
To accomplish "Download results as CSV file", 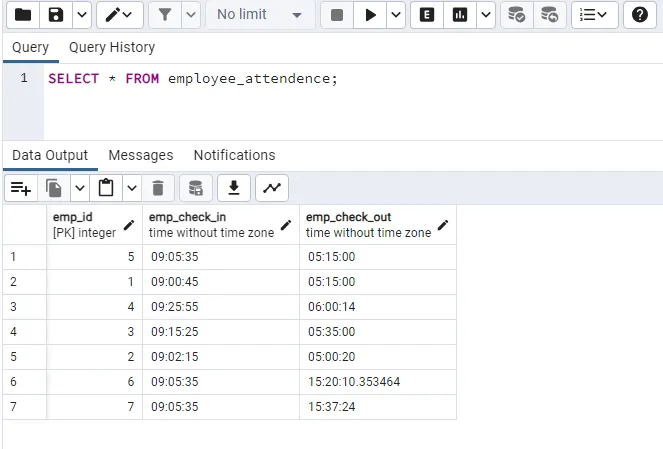I will pyautogui.click(x=234, y=187).
